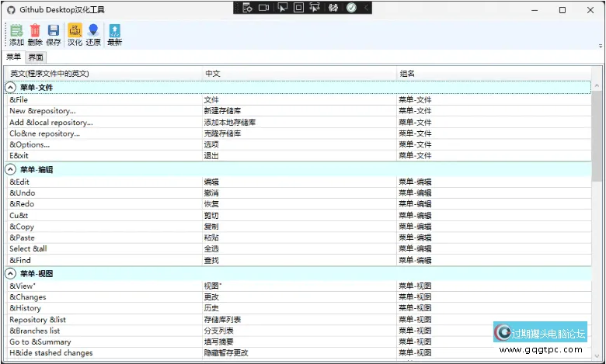The width and height of the screenshot is (606, 364).
Task: Click the track focused element icon
Action: click(x=315, y=7)
